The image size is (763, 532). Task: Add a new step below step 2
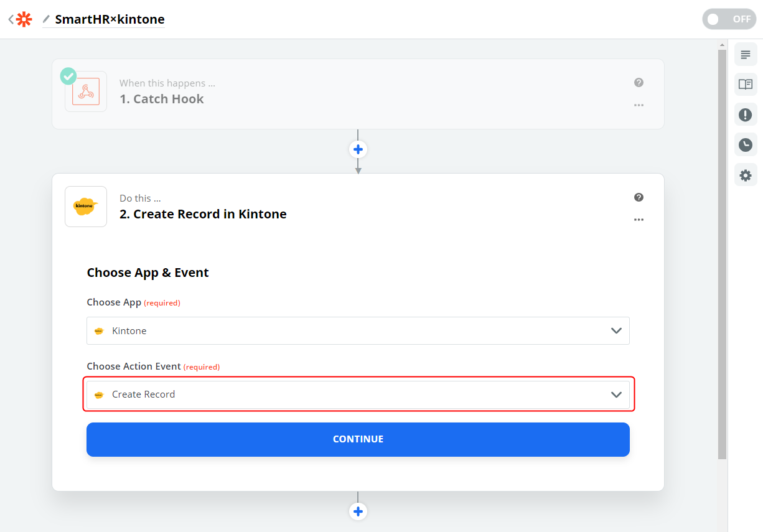pos(358,511)
